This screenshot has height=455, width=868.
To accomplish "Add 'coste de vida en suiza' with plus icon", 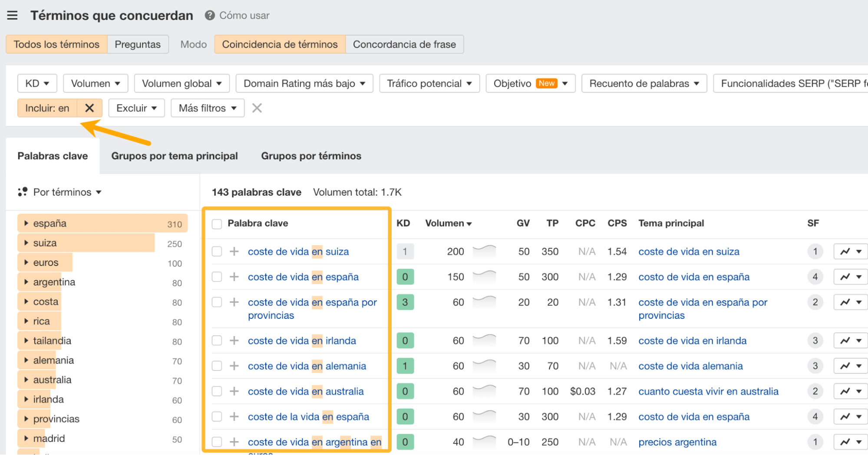I will pyautogui.click(x=234, y=252).
